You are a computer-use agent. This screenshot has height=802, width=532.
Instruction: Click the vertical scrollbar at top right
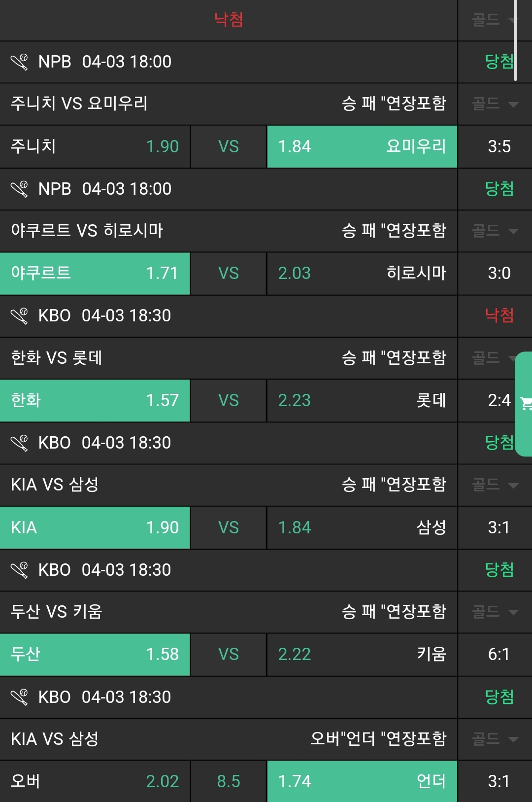[x=515, y=39]
